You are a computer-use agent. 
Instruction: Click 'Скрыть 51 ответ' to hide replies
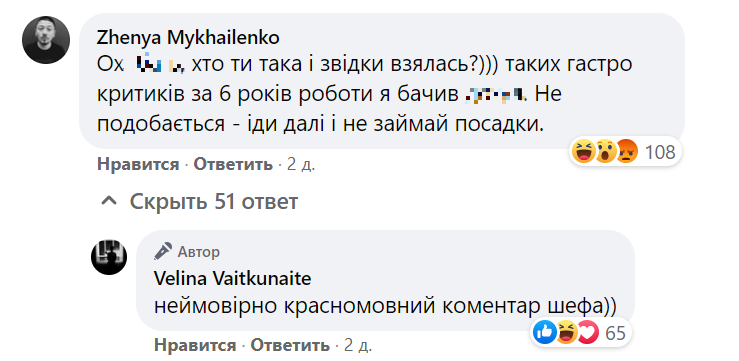(213, 202)
